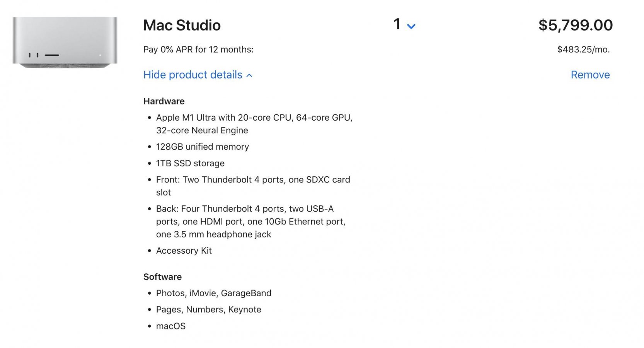Select the 128GB unified memory line
The image size is (644, 348).
click(x=203, y=147)
